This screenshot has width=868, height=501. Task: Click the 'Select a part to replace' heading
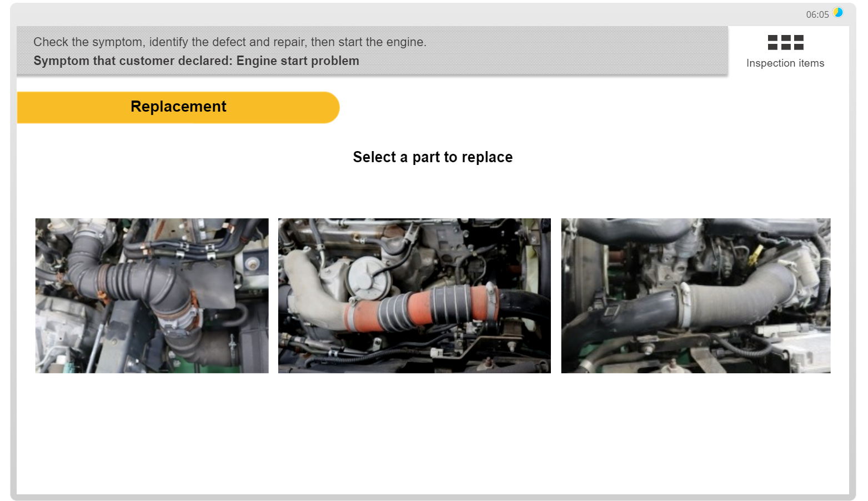[x=433, y=157]
